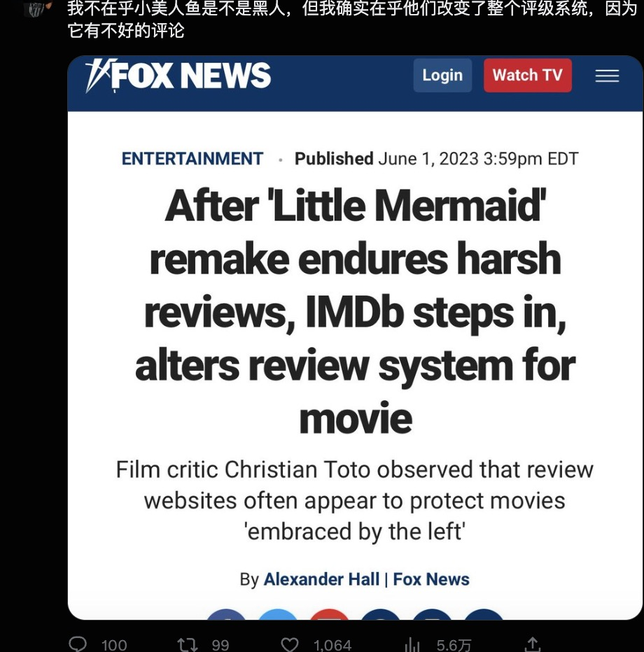Open the Fox News hamburger menu

point(607,76)
